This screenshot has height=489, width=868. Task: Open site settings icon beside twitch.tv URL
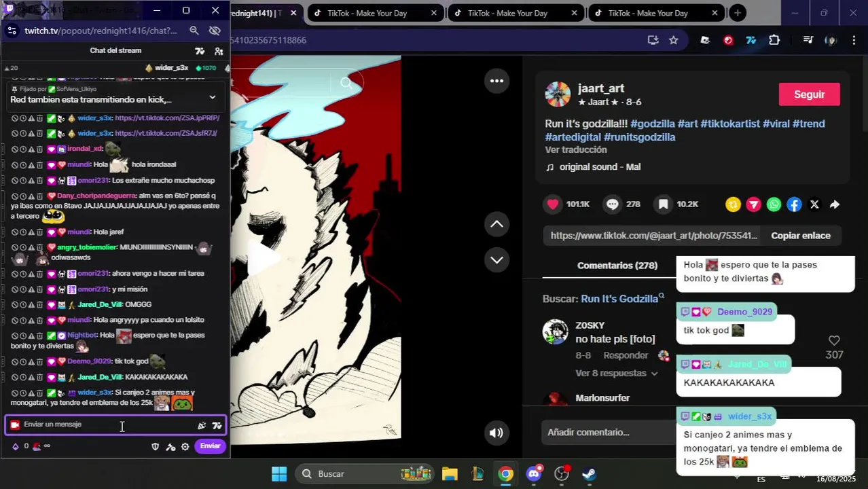click(12, 31)
